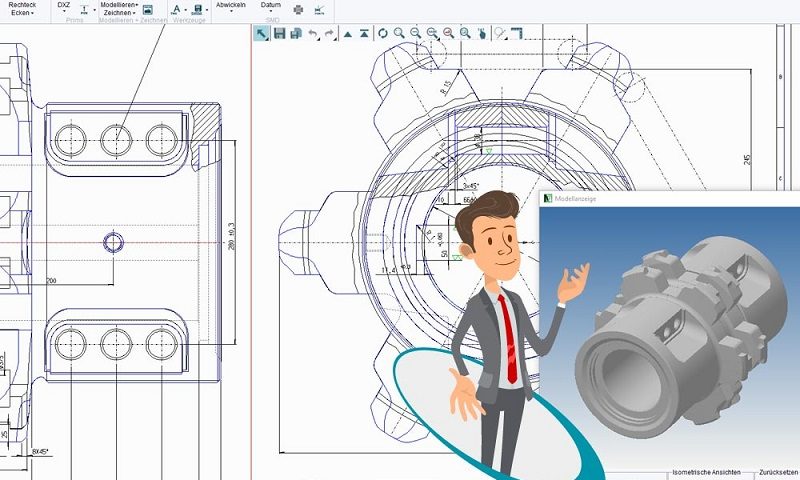Image resolution: width=800 pixels, height=480 pixels.
Task: Open the Datum dropdown
Action: pos(270,7)
